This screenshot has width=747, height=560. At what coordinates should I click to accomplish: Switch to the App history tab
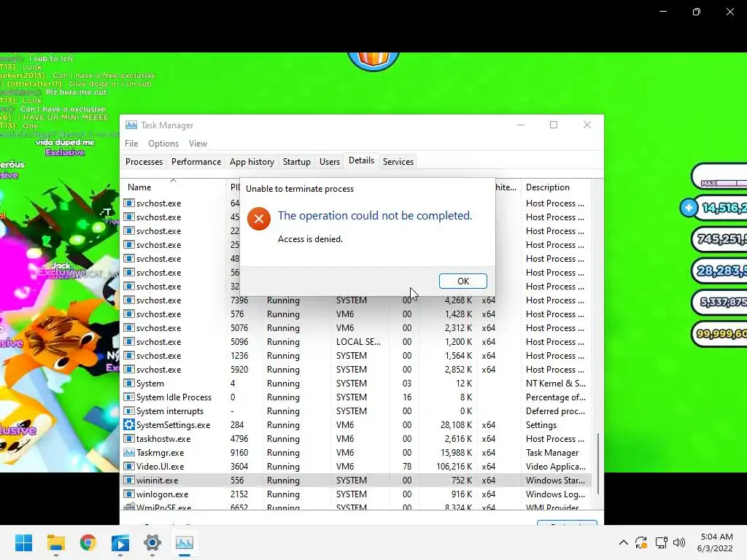point(252,162)
